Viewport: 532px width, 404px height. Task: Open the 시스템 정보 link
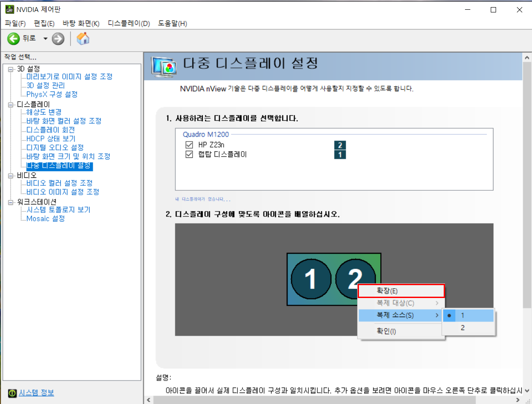point(36,393)
